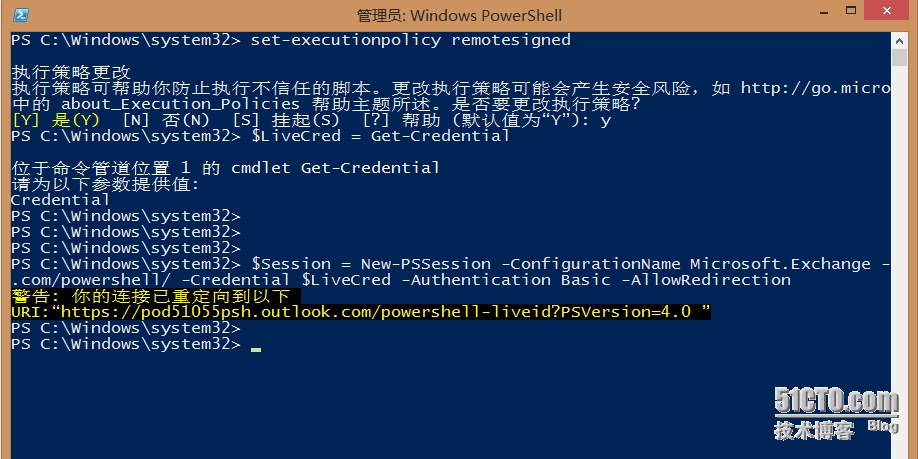Click the blinking cursor at the last prompt
The width and height of the screenshot is (918, 459).
click(x=256, y=347)
